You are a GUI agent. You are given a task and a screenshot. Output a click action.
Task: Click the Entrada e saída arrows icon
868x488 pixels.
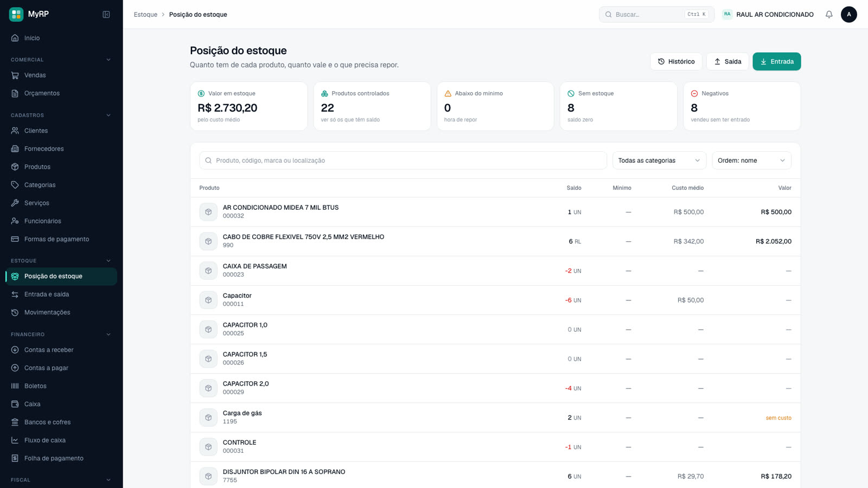(15, 294)
